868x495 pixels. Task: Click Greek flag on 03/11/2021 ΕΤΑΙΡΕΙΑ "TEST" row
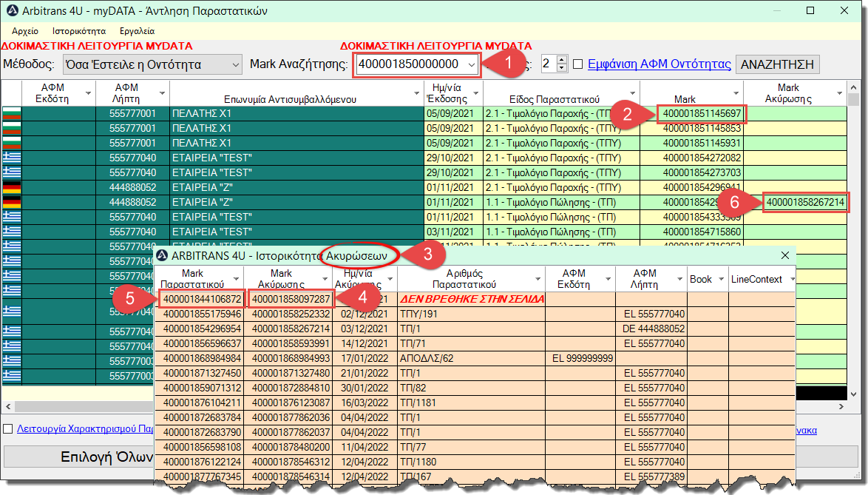(x=12, y=232)
